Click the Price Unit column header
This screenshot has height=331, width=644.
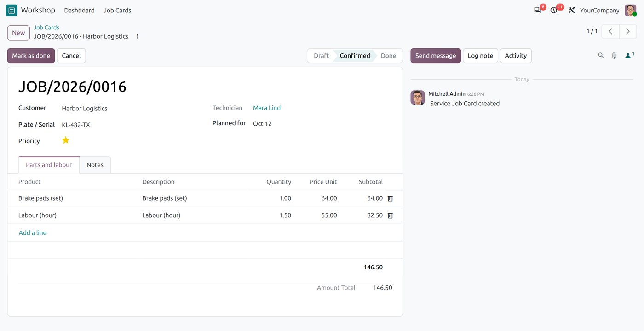pyautogui.click(x=323, y=182)
